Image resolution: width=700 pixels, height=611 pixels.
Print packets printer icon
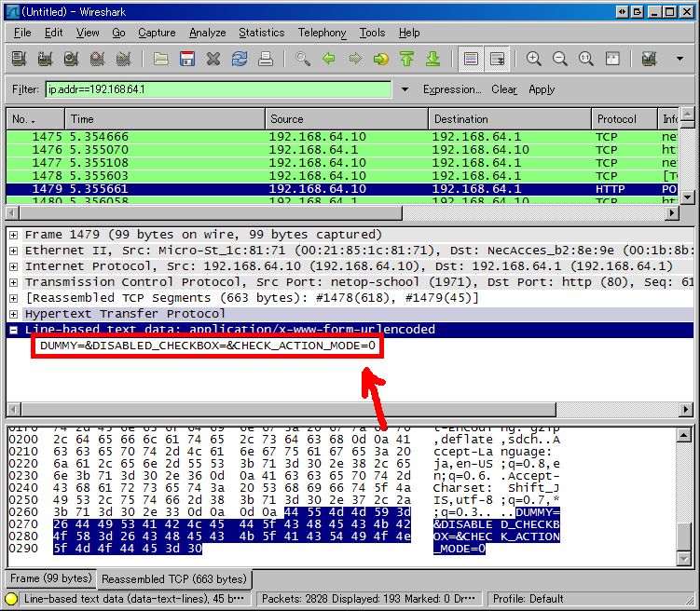tap(266, 59)
